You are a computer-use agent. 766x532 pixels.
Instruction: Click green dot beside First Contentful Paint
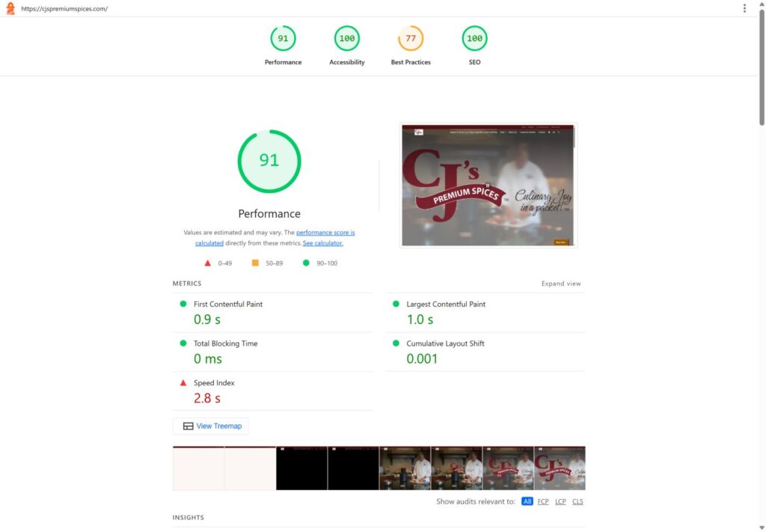pos(183,304)
